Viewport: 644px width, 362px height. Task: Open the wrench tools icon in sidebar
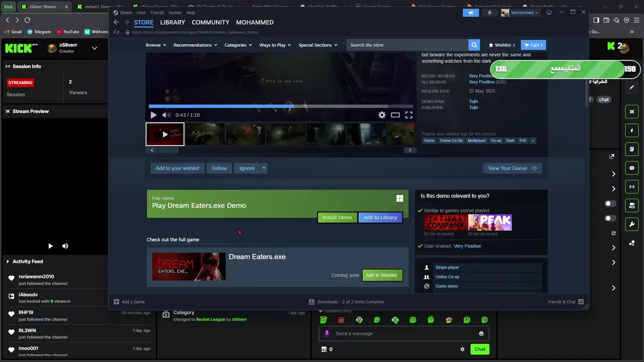pos(632,224)
